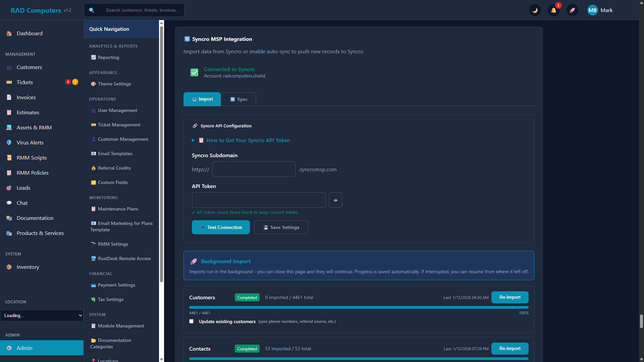Open the Location dropdown showing Loading
The image size is (644, 362).
42,315
